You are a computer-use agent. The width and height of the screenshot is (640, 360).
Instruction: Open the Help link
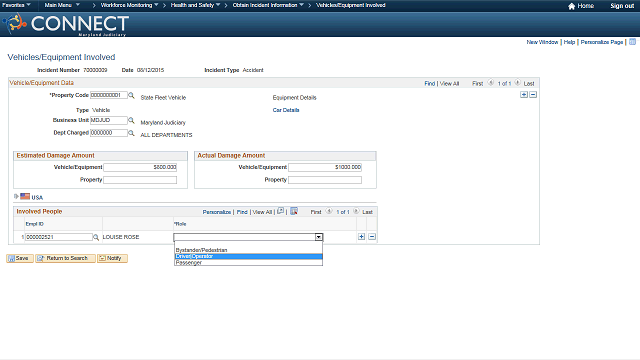coord(569,42)
